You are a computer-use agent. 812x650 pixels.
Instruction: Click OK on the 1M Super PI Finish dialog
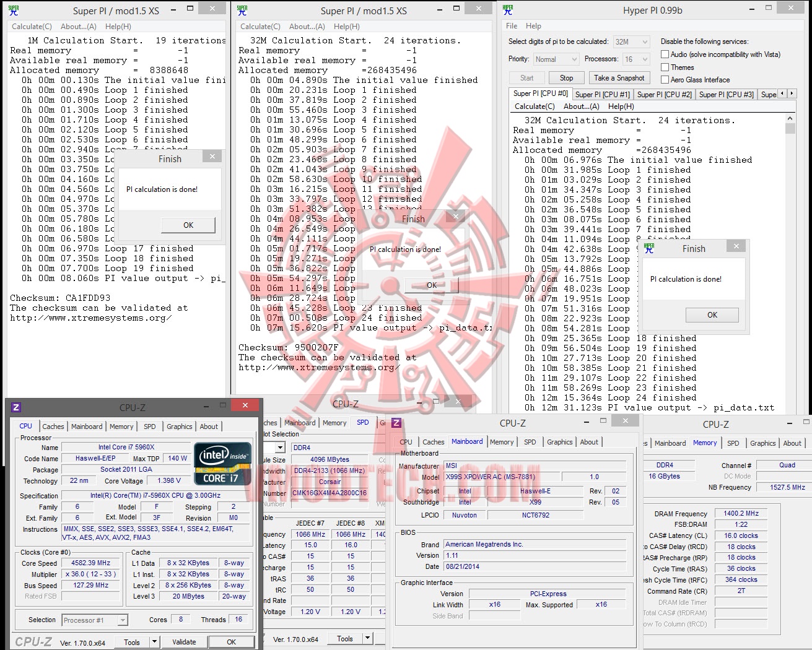[188, 225]
